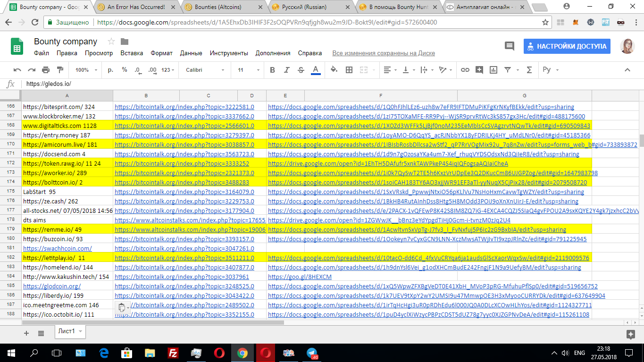The height and width of the screenshot is (362, 644).
Task: Open the https://goo.gl/8HEXCM link
Action: (x=300, y=277)
